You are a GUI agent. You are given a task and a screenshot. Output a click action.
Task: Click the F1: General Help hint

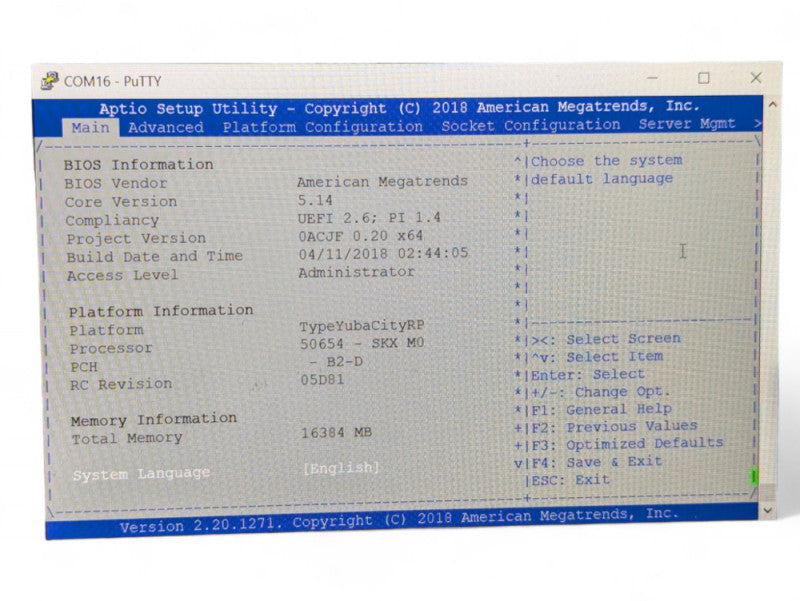[x=602, y=410]
